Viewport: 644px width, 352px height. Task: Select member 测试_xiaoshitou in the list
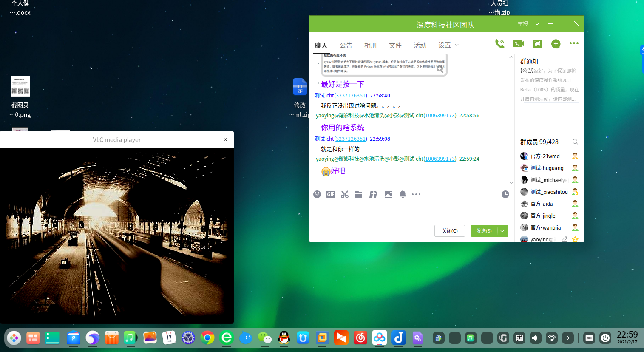tap(549, 192)
